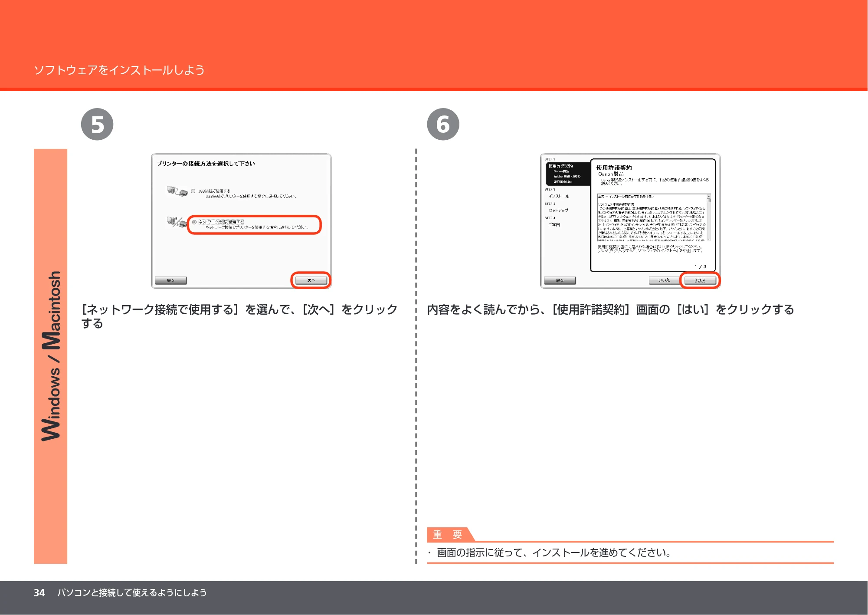Click the network connection computer-printer icon
Image resolution: width=868 pixels, height=615 pixels.
[x=177, y=222]
